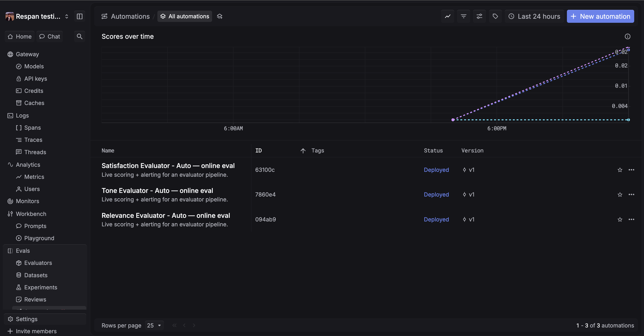
Task: Open Tone Evaluator - Auto automation
Action: [157, 191]
